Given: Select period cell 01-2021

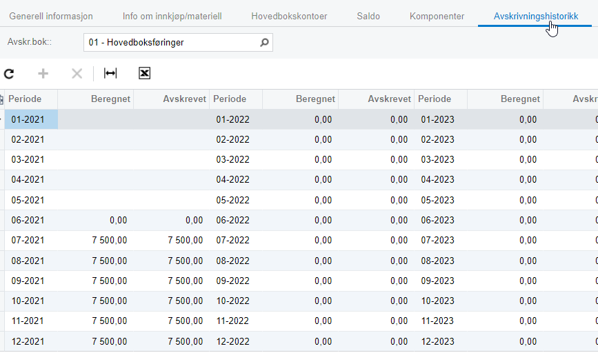Looking at the screenshot, I should (31, 119).
